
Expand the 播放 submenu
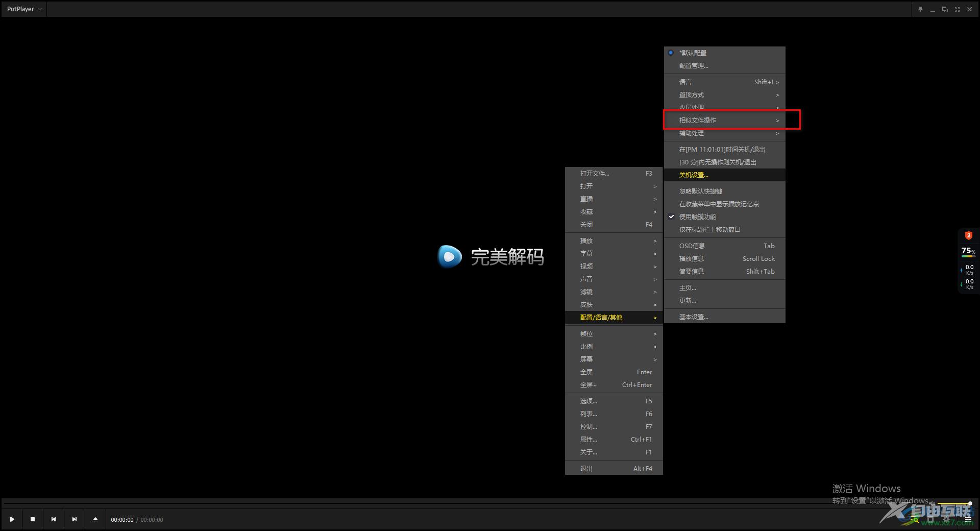tap(614, 240)
